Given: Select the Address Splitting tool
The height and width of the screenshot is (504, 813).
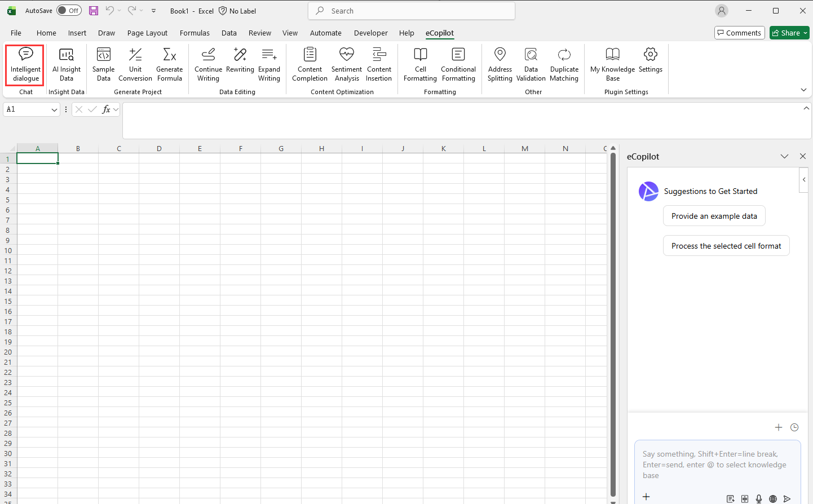Looking at the screenshot, I should pos(500,64).
